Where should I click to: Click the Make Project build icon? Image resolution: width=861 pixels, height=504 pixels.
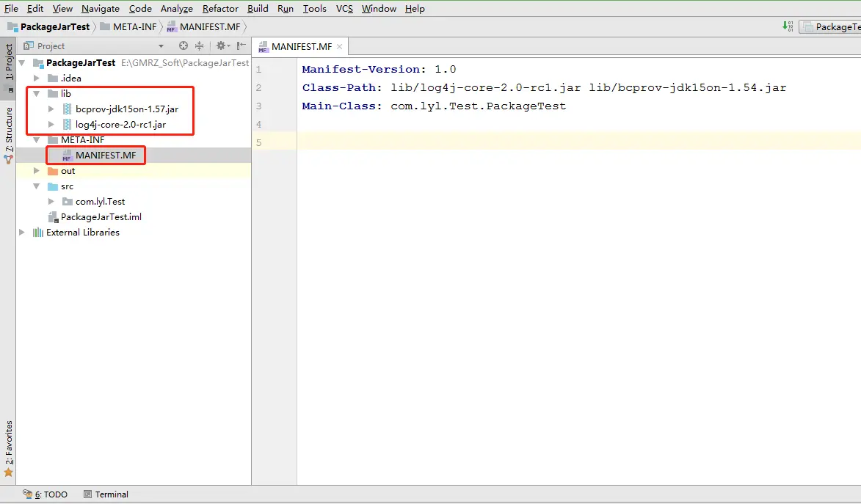coord(788,26)
